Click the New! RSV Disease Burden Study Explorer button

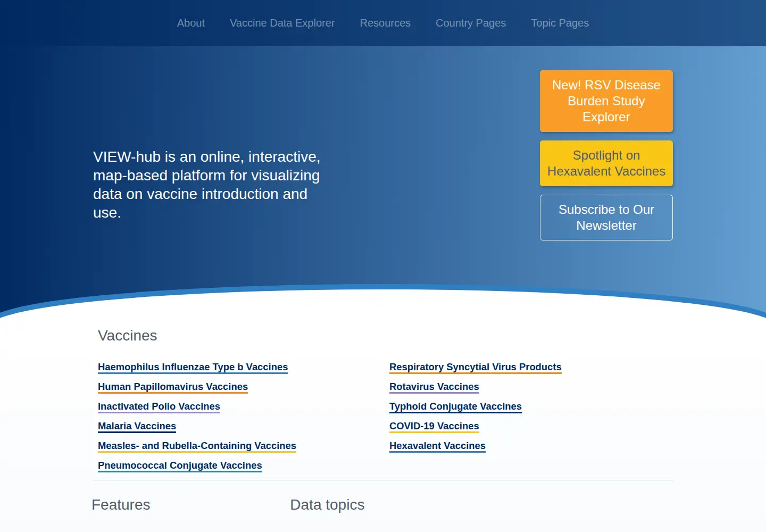point(606,101)
